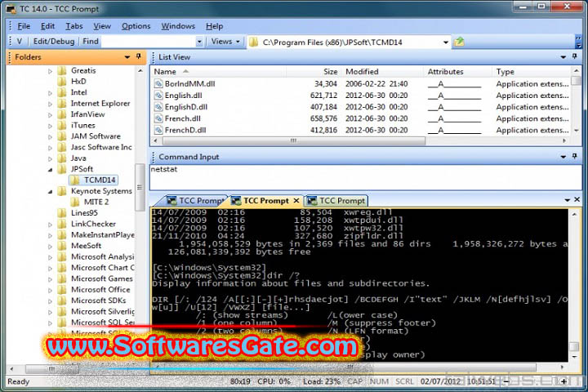Open the tab list dropdown arrow

click(568, 200)
